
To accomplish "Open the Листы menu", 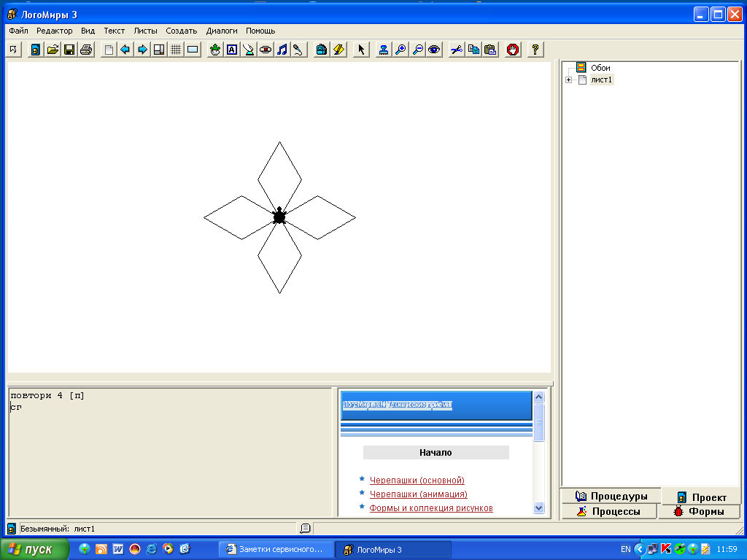I will click(145, 31).
